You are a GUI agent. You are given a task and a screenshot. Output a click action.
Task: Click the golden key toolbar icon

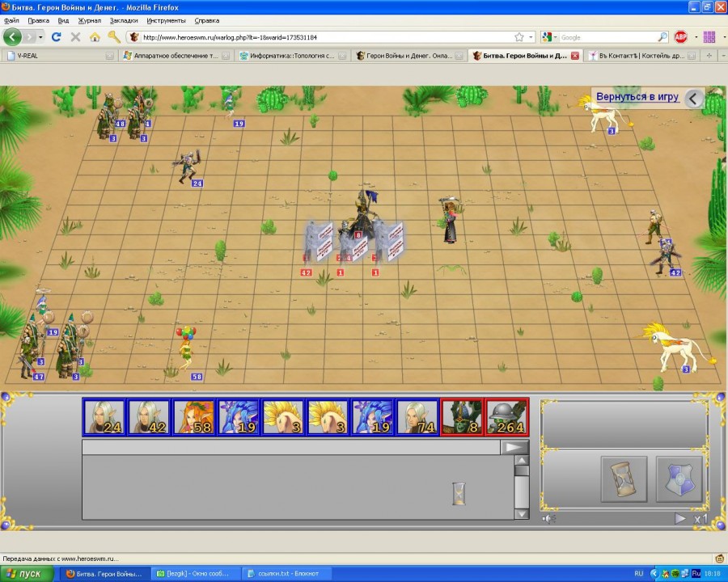(114, 36)
